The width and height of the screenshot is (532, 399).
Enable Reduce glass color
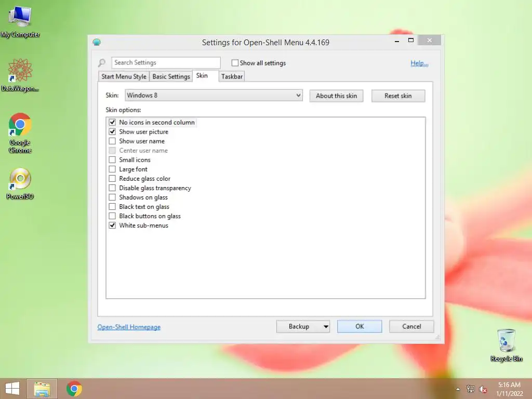(x=112, y=179)
